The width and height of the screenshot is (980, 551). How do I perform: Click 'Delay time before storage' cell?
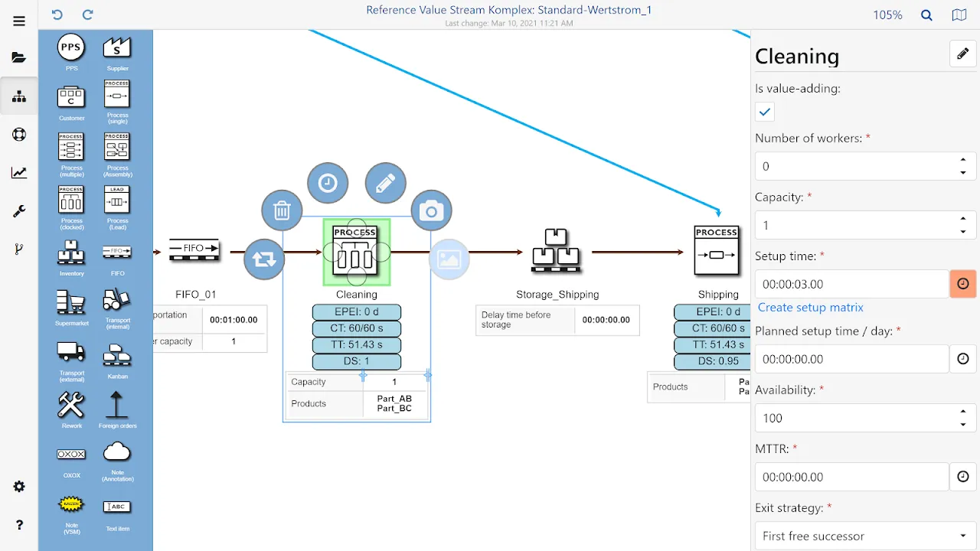click(525, 320)
